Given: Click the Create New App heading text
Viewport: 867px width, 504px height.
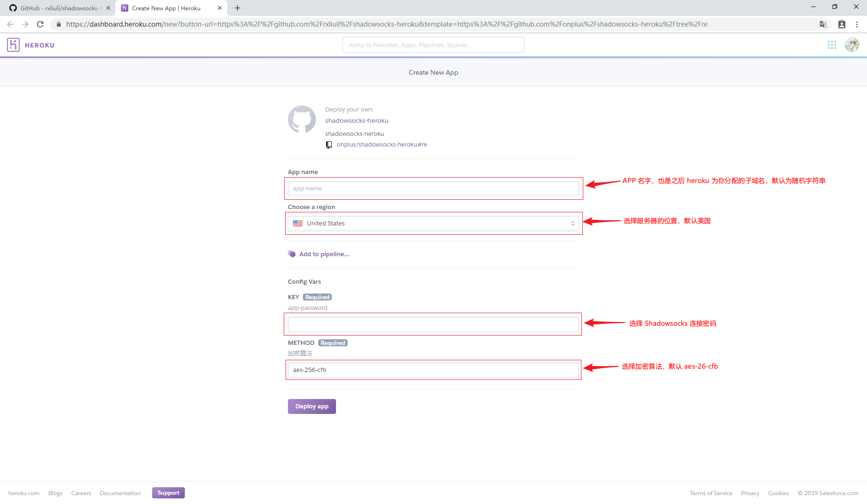Looking at the screenshot, I should click(433, 72).
